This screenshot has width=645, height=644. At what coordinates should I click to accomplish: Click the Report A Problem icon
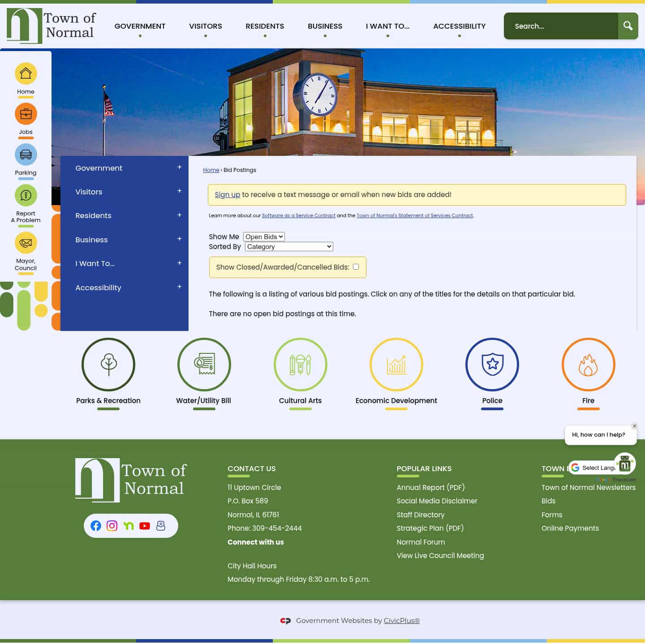tap(26, 195)
